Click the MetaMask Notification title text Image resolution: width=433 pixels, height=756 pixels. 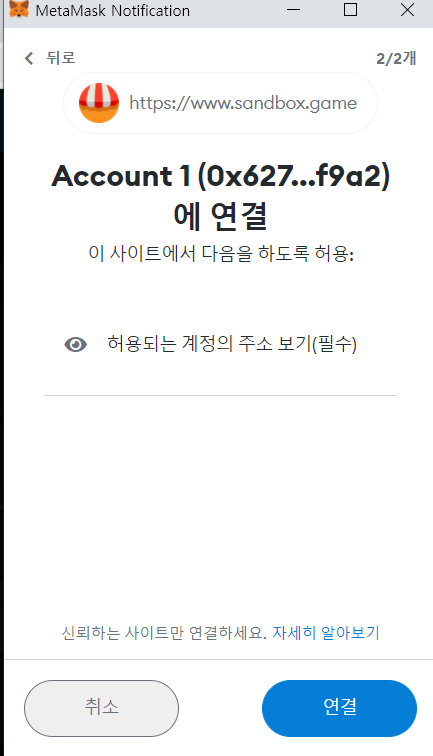pyautogui.click(x=113, y=11)
